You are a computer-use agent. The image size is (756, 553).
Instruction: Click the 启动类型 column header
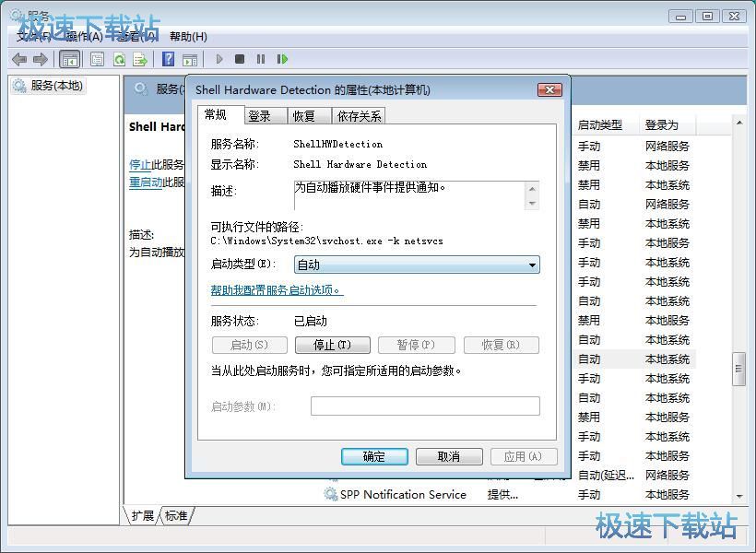[x=605, y=125]
